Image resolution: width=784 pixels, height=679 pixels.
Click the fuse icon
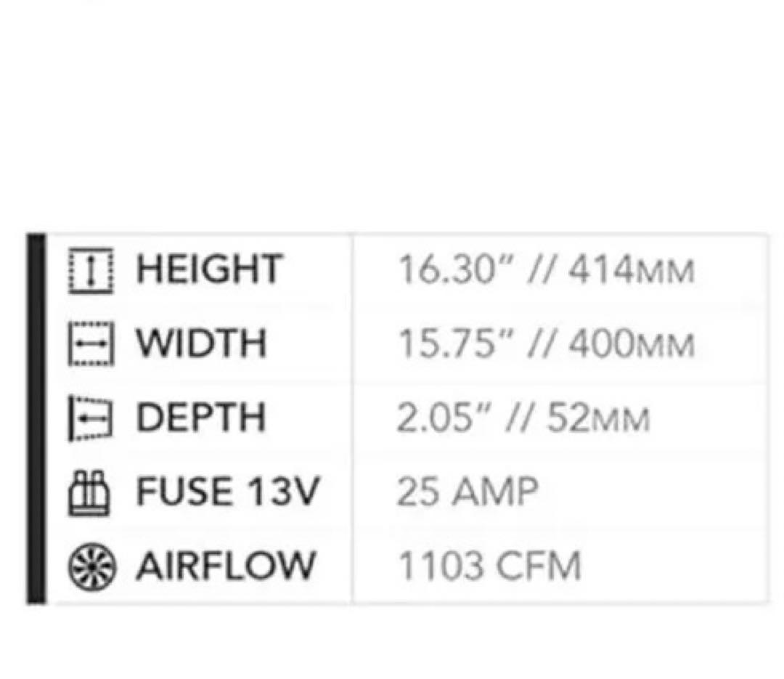pyautogui.click(x=89, y=494)
